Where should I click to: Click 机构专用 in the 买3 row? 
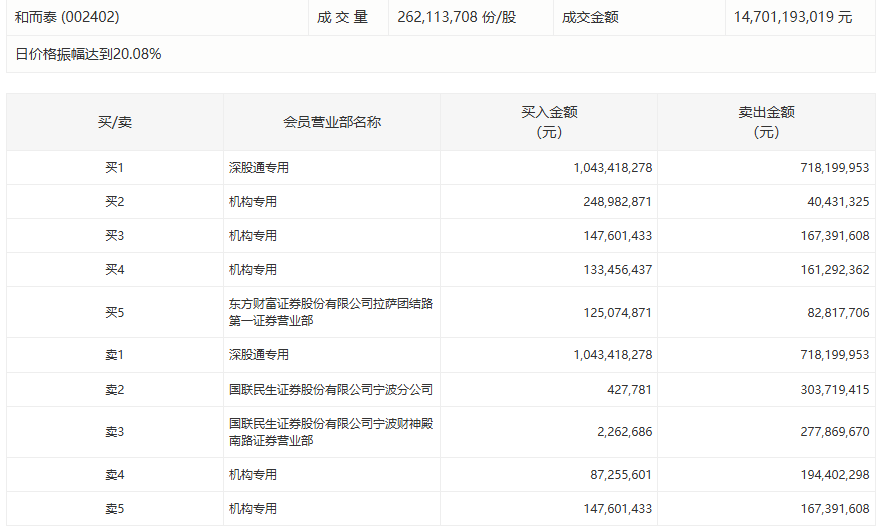(253, 236)
